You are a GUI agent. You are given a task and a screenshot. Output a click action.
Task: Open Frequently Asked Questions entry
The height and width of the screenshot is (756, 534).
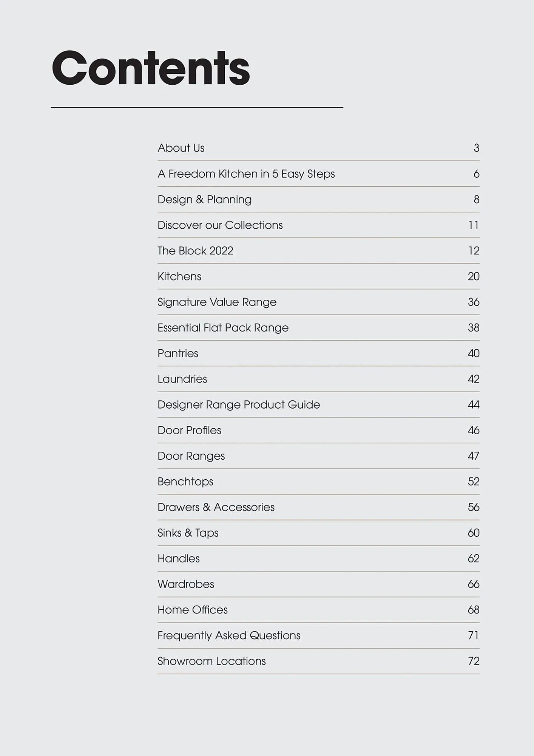(229, 635)
